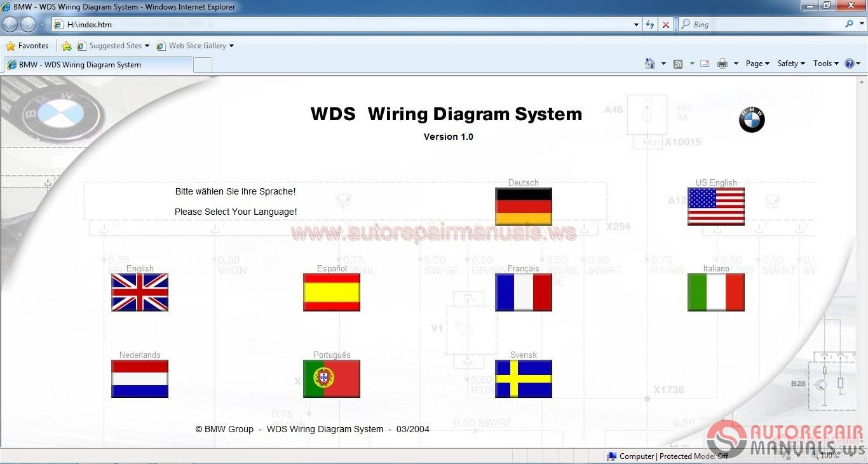Pick the Nederlands Dutch flag
Image resolution: width=868 pixels, height=464 pixels.
point(140,379)
